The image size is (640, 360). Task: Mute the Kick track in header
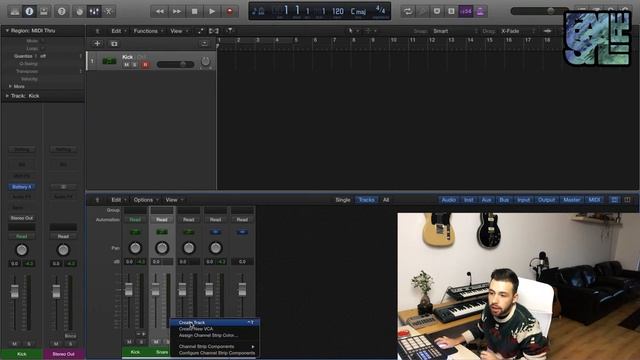127,65
